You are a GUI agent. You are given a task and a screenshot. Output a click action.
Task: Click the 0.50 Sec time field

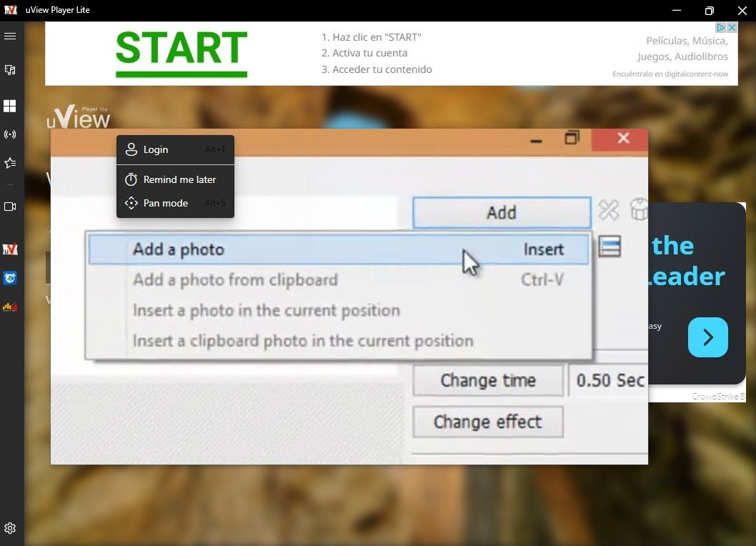(x=609, y=381)
